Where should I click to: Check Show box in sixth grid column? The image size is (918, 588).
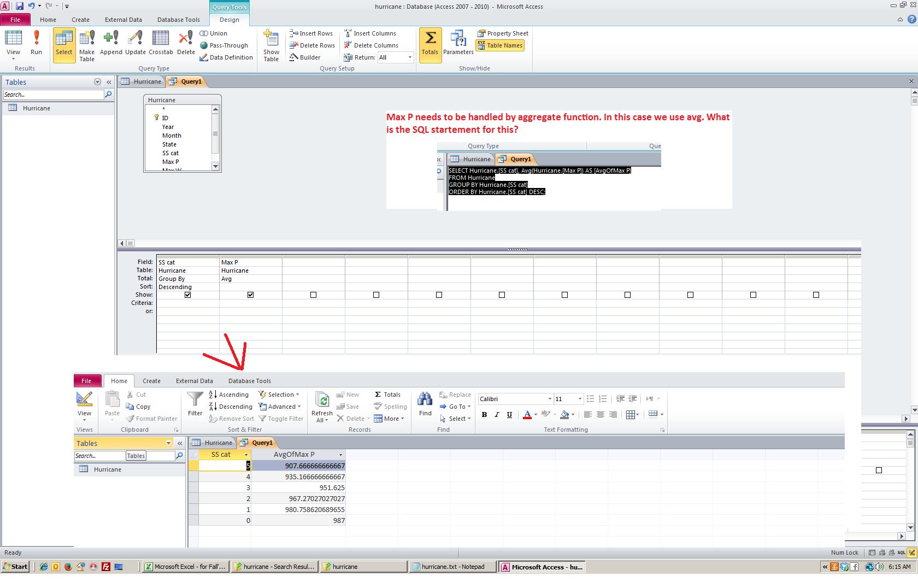click(502, 295)
